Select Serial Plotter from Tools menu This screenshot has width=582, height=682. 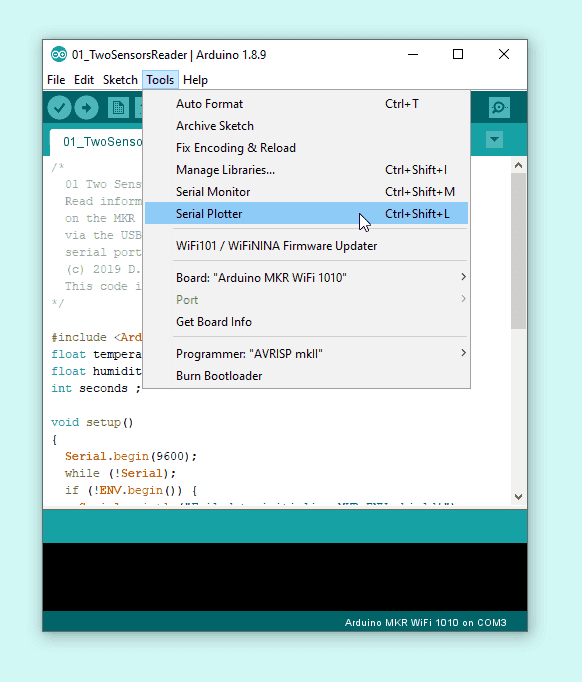[306, 213]
